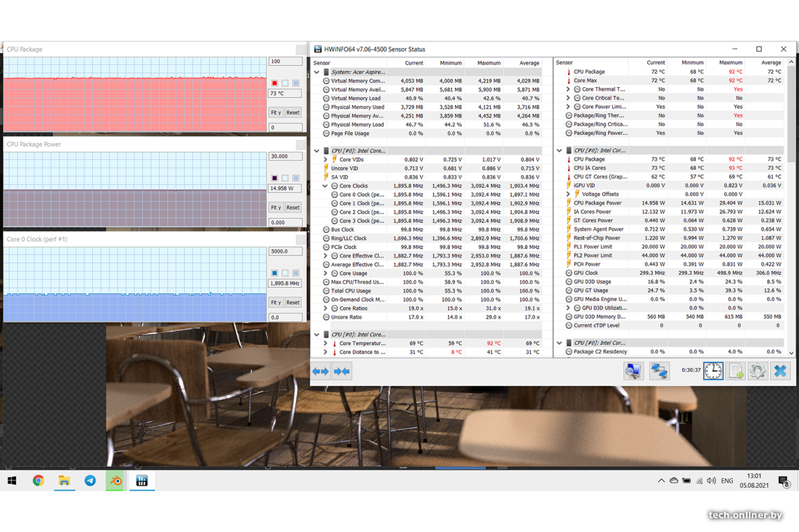This screenshot has width=799, height=532.
Task: Open the remote network monitoring icon
Action: pos(659,370)
